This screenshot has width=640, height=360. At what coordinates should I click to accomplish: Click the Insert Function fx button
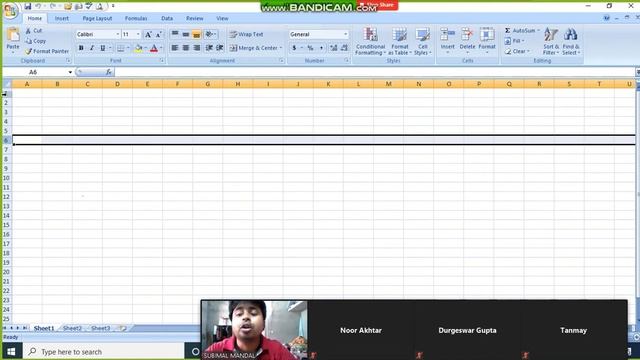[x=108, y=72]
